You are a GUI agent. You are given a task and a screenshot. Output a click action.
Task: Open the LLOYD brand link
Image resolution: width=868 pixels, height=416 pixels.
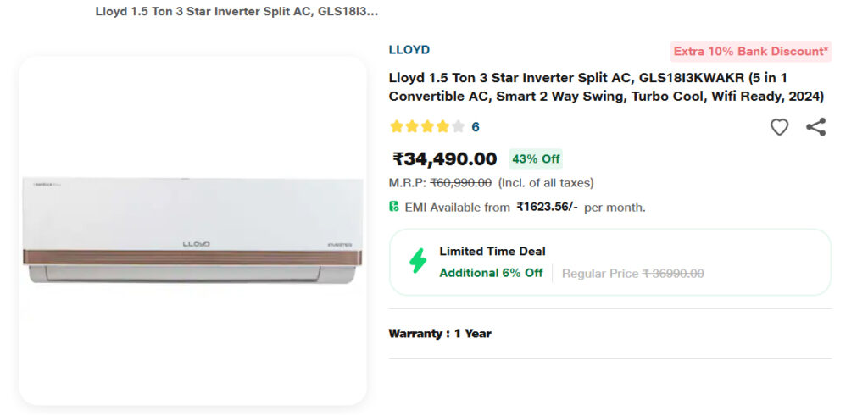coord(409,50)
